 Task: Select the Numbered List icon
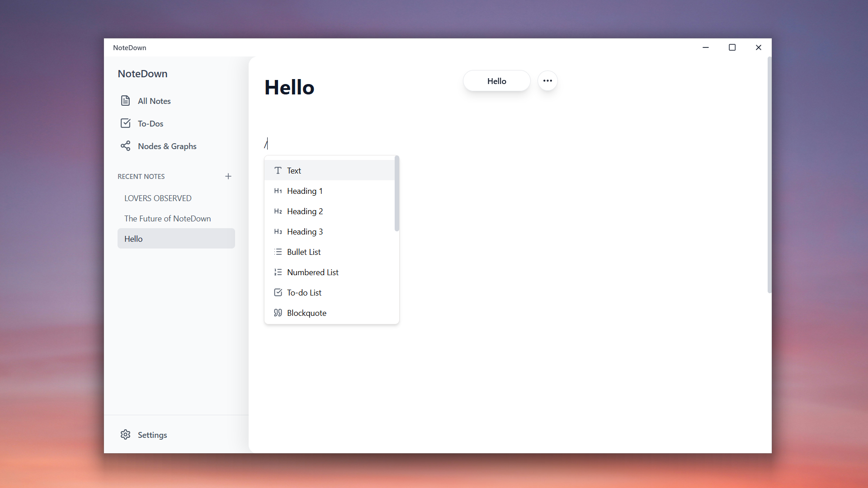coord(278,272)
